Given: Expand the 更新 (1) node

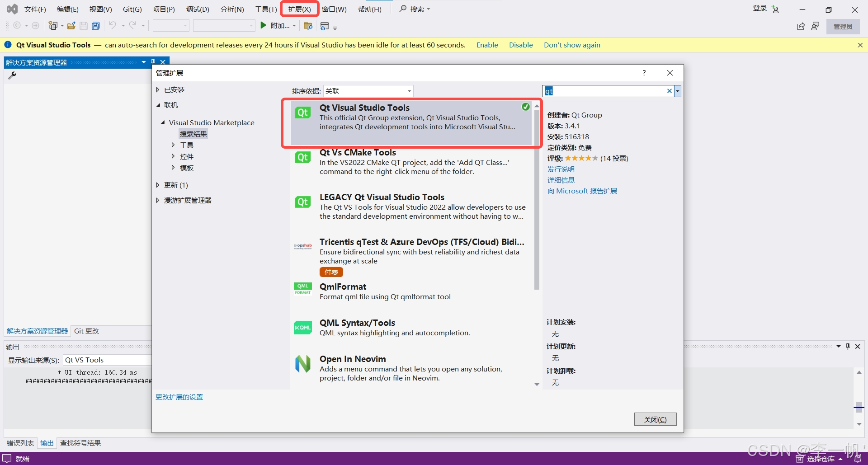Looking at the screenshot, I should click(x=158, y=185).
